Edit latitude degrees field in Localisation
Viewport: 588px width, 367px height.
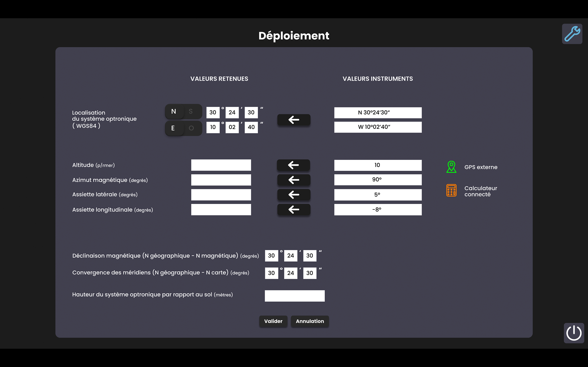213,112
